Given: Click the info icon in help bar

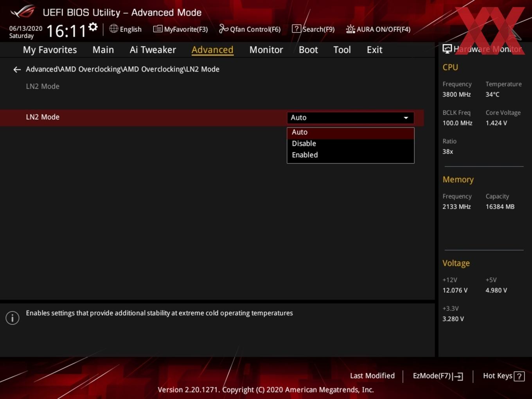Looking at the screenshot, I should pyautogui.click(x=13, y=318).
